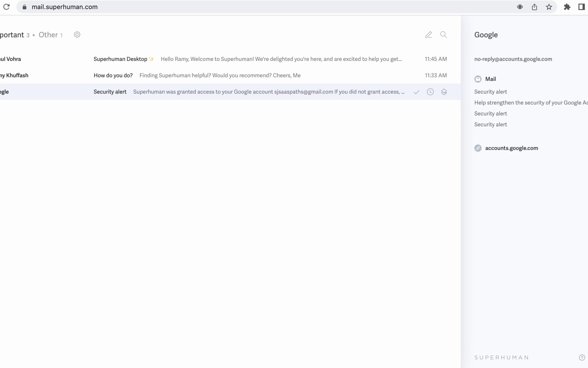Click the 11:45 AM timestamp

(436, 59)
